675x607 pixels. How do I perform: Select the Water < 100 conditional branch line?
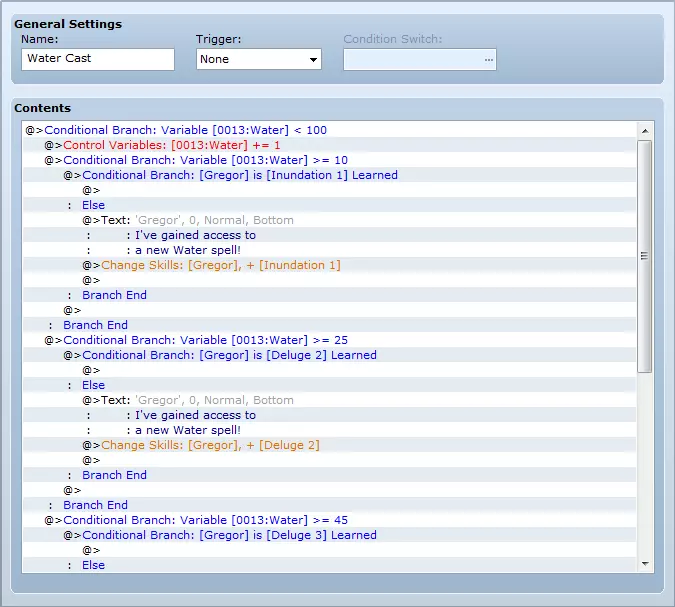pos(330,130)
